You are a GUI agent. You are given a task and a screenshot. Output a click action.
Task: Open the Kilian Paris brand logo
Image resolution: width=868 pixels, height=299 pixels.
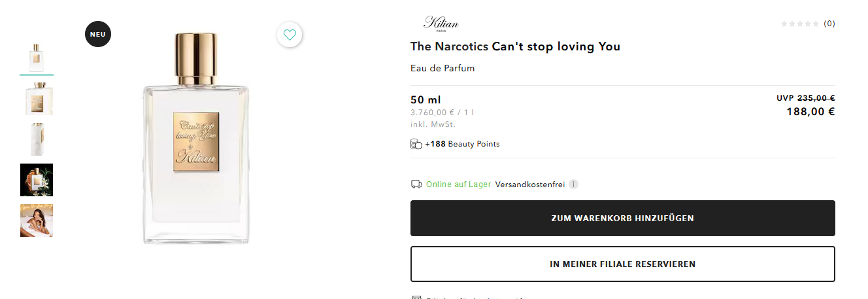tap(441, 24)
